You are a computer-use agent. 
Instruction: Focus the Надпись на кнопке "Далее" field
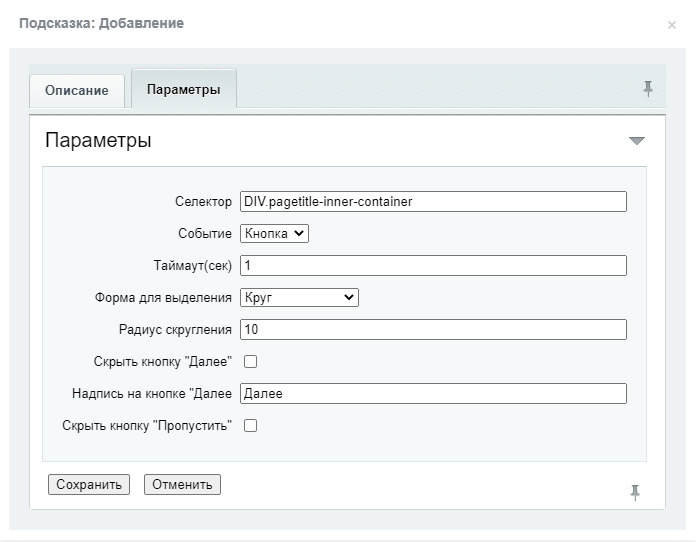tap(433, 393)
